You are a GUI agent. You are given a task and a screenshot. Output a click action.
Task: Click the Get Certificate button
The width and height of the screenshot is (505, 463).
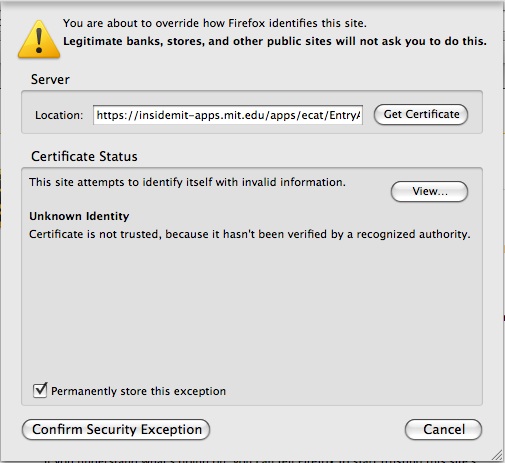pyautogui.click(x=421, y=114)
